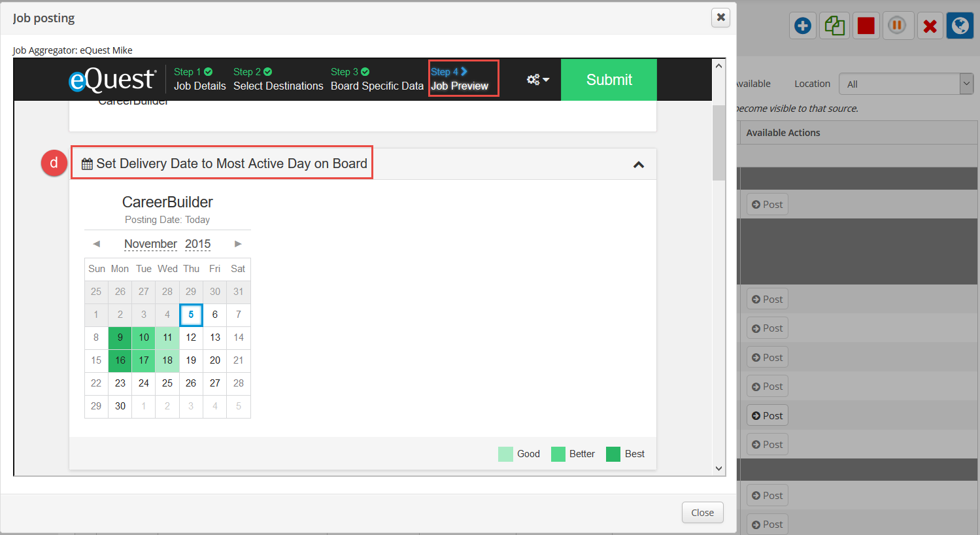980x535 pixels.
Task: Go to Step 2 Select Destinations
Action: 278,79
